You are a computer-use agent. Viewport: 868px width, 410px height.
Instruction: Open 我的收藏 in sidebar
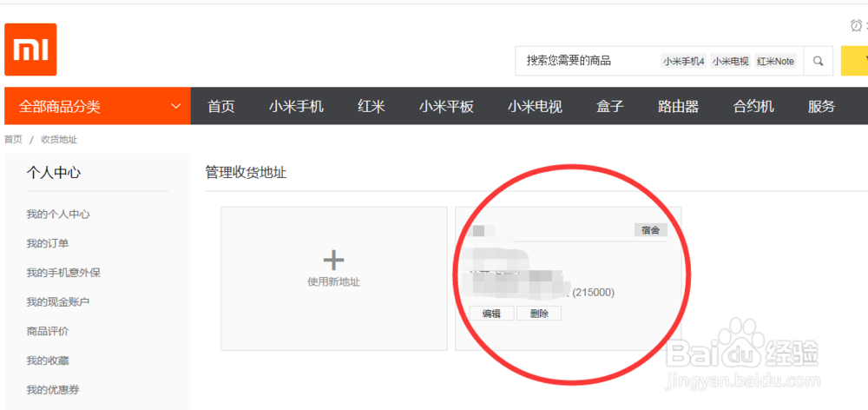coord(48,360)
